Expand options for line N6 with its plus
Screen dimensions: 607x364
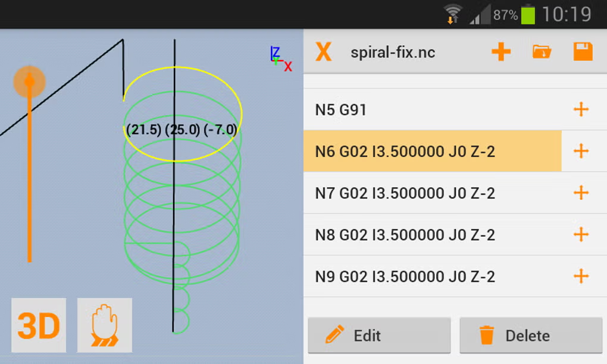tap(580, 151)
